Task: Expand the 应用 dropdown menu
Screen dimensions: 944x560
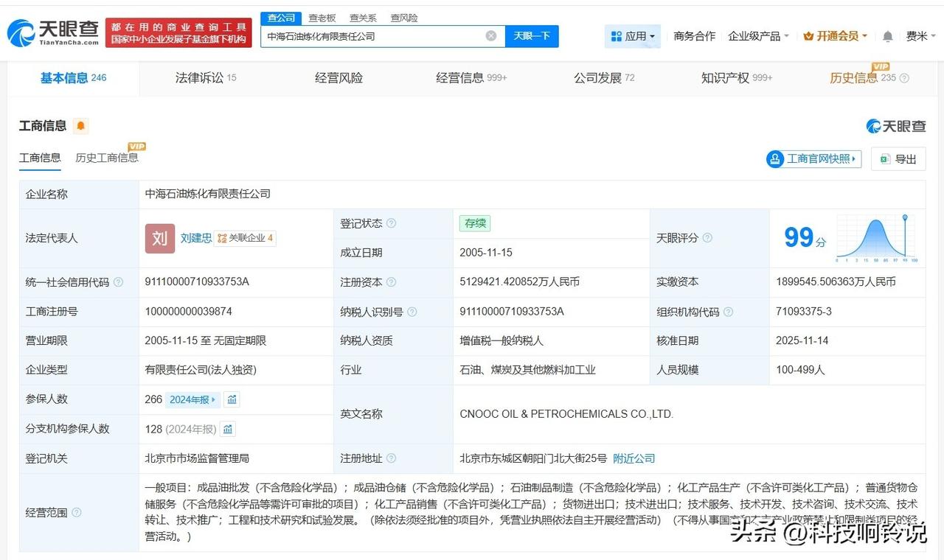Action: pos(633,36)
